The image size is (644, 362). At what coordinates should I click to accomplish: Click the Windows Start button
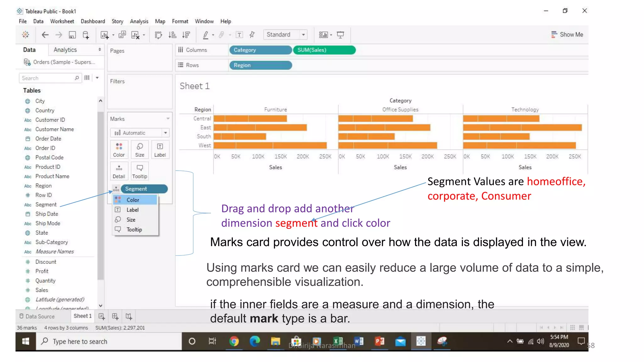tap(26, 341)
